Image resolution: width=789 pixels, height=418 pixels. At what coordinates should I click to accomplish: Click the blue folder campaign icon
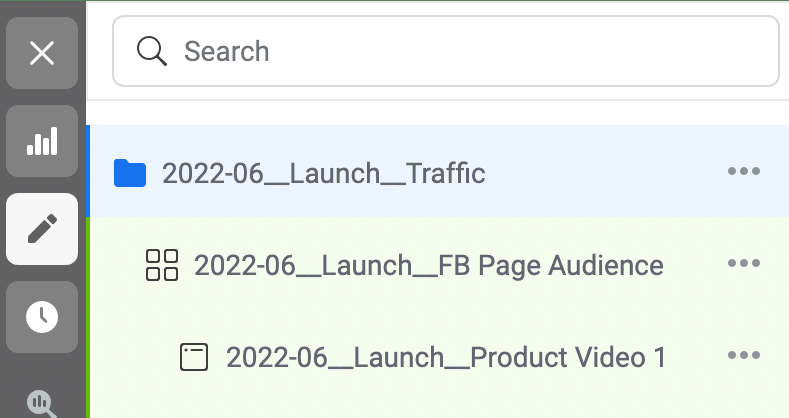pos(130,173)
